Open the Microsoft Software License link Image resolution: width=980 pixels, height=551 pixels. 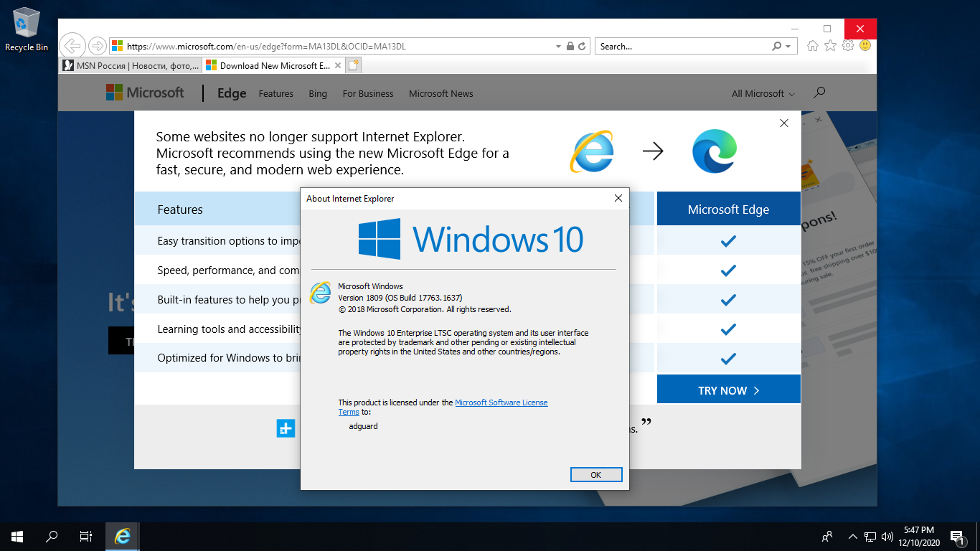[x=501, y=402]
